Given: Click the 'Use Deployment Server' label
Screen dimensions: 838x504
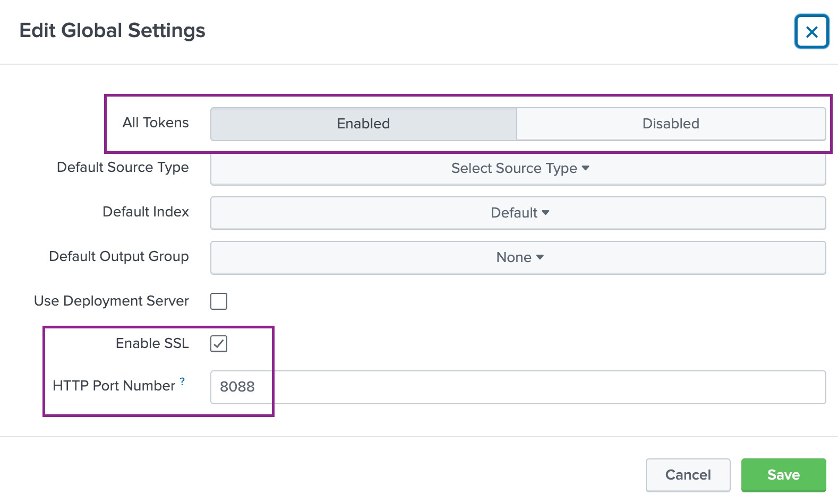Looking at the screenshot, I should tap(112, 301).
